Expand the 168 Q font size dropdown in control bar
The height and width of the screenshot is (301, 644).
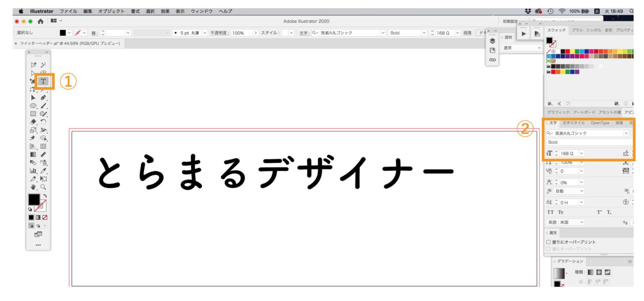[x=457, y=33]
